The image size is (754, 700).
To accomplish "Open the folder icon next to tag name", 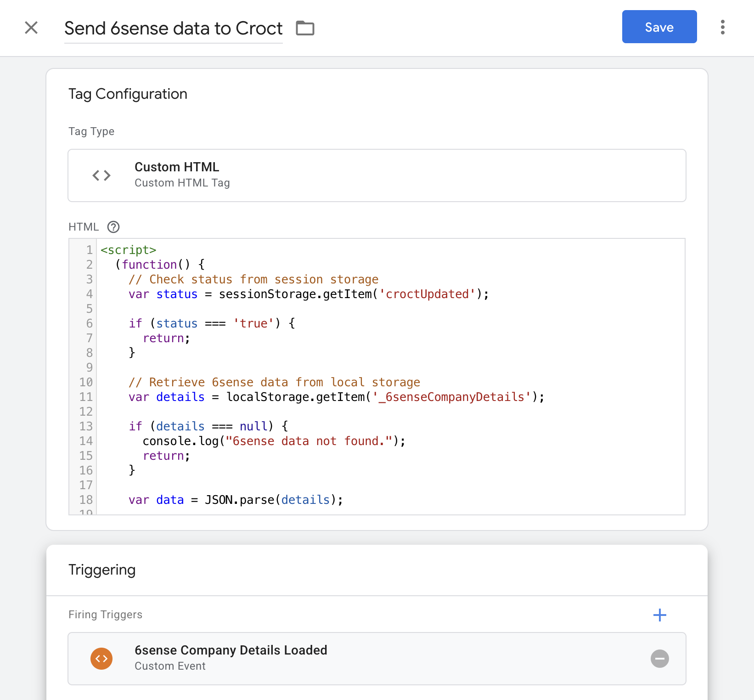I will (305, 28).
